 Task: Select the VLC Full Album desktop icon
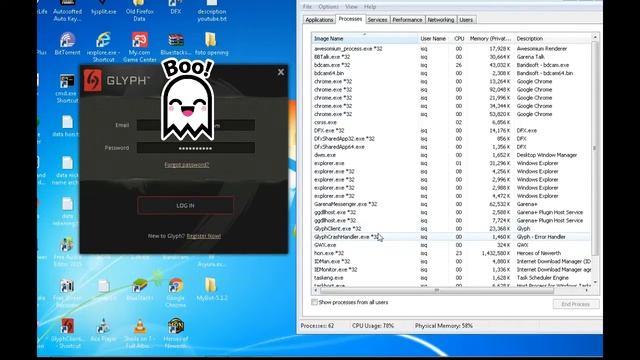click(140, 333)
